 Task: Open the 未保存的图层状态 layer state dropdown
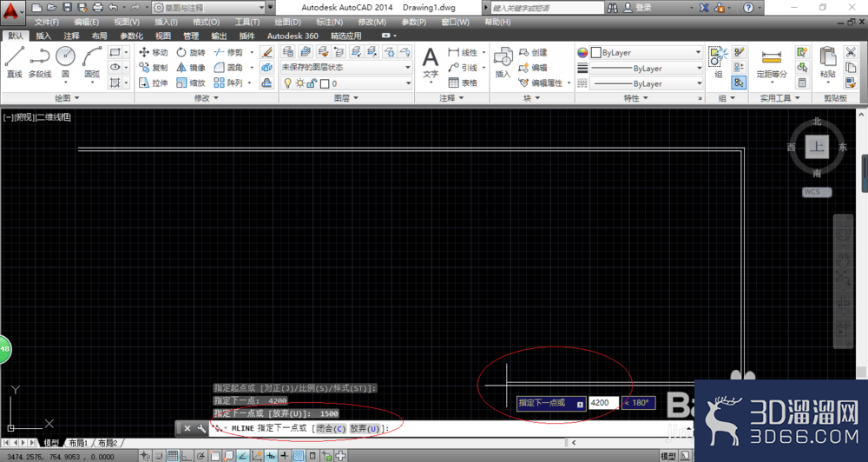[x=346, y=67]
